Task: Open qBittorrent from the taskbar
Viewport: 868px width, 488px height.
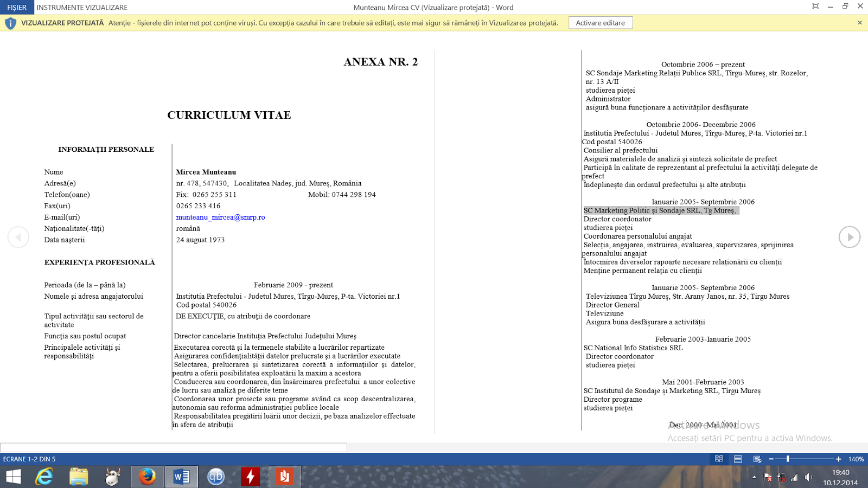Action: pyautogui.click(x=215, y=477)
